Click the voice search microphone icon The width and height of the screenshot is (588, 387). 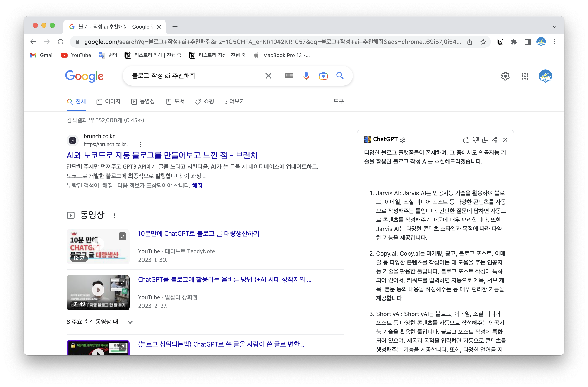(x=306, y=76)
